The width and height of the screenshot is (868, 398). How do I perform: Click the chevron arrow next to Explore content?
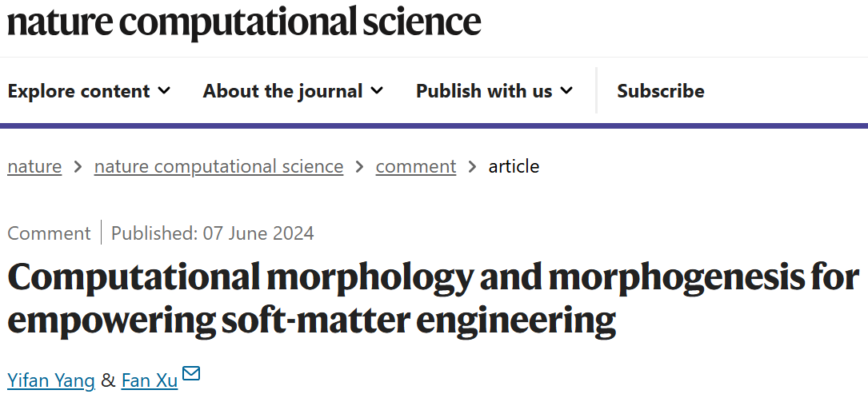click(164, 90)
